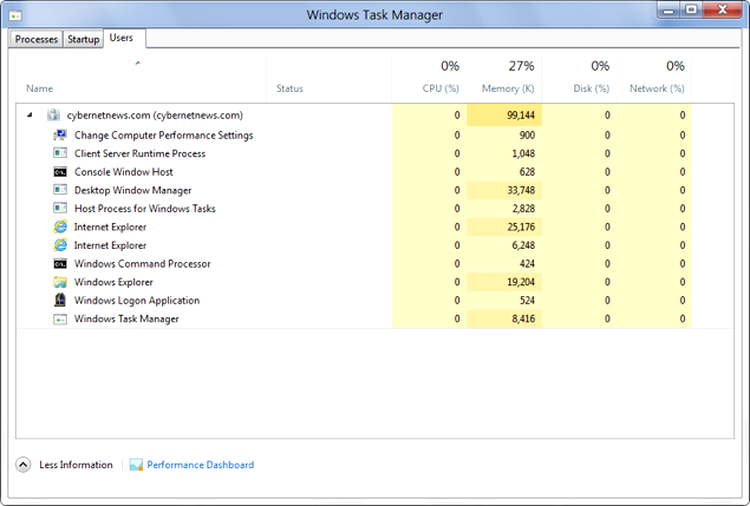The image size is (750, 506).
Task: Click the Host Process for Windows Tasks icon
Action: pos(60,208)
